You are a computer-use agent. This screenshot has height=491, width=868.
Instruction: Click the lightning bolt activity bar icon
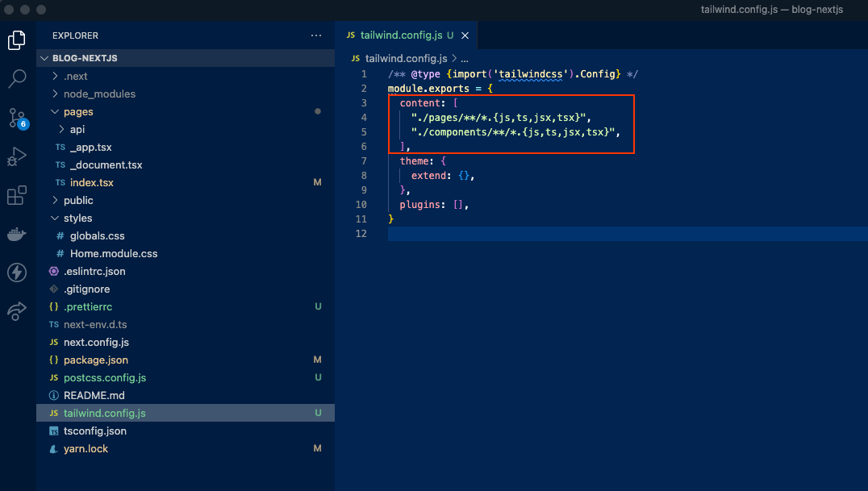(x=17, y=273)
